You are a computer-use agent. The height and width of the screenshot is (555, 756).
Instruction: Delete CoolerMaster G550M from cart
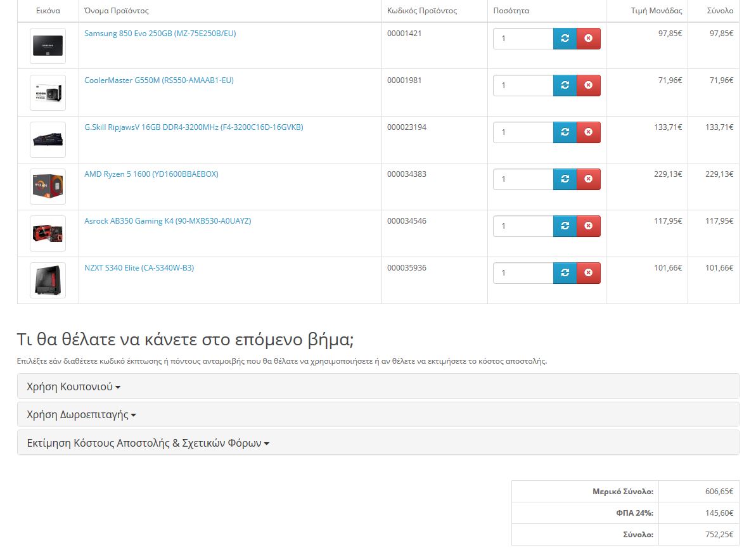588,86
